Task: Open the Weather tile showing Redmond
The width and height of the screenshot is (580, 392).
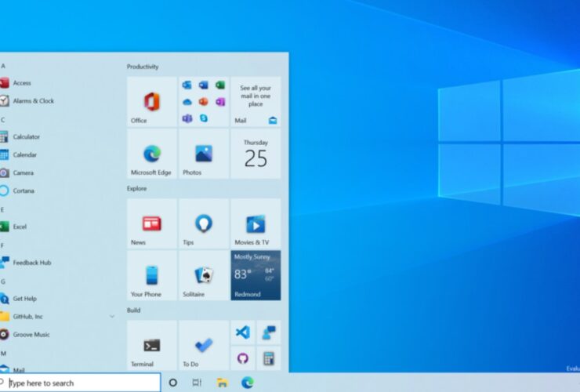Action: (256, 275)
